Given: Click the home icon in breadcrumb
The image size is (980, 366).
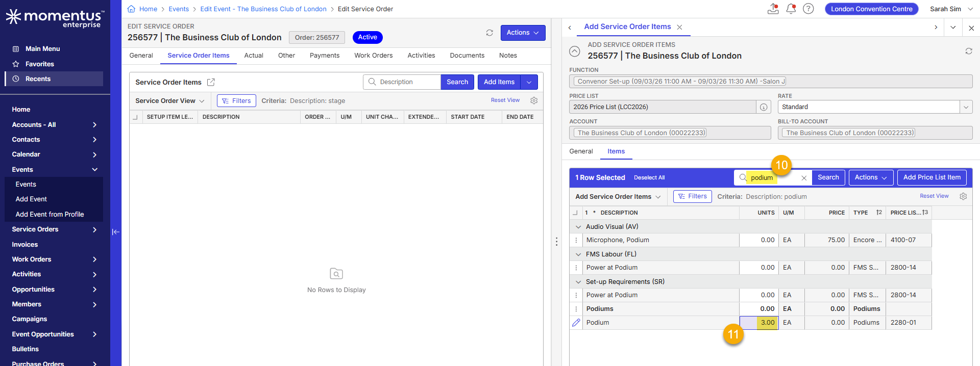Looking at the screenshot, I should click(131, 9).
